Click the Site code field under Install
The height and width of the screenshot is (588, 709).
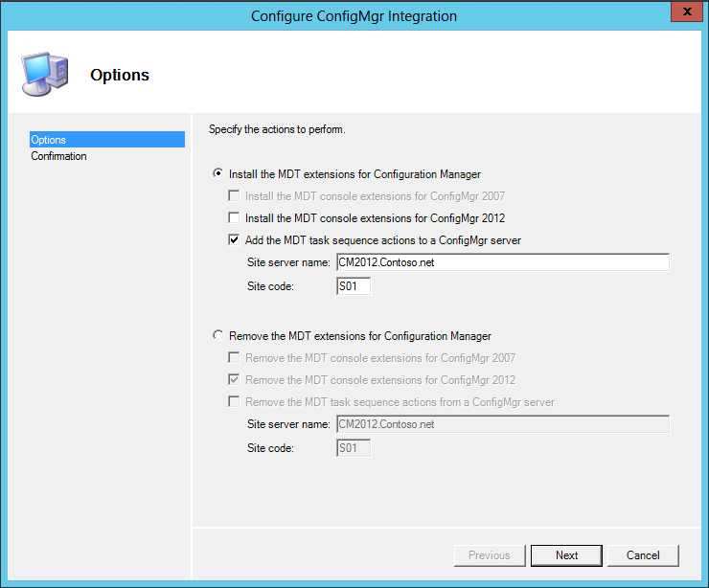[353, 285]
